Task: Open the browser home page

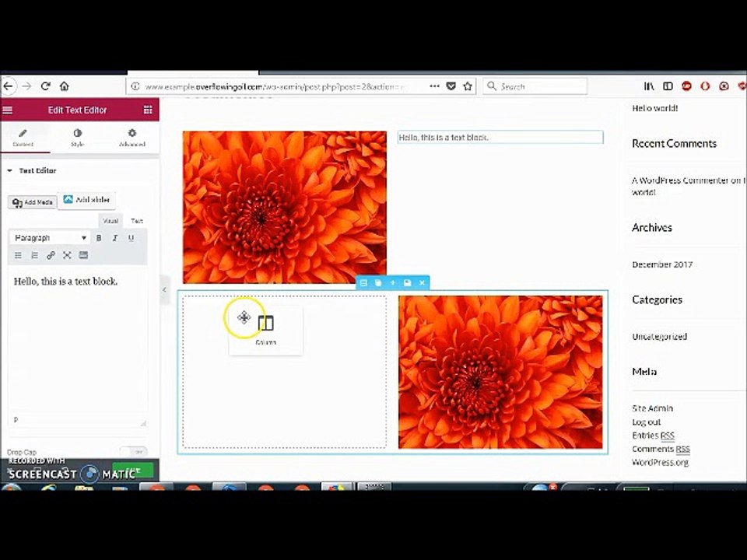Action: click(65, 86)
